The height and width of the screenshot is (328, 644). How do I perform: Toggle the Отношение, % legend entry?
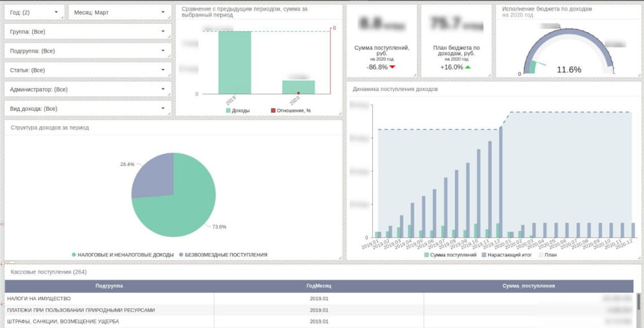[x=290, y=111]
